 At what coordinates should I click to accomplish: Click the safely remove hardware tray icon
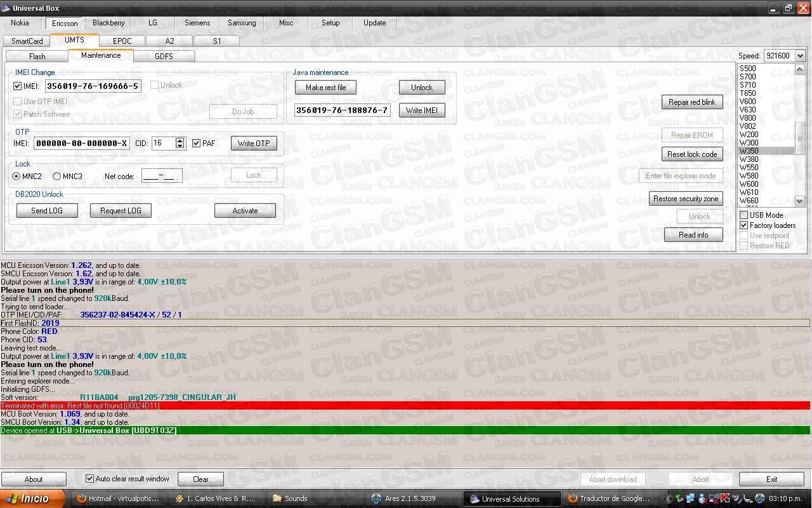click(680, 498)
